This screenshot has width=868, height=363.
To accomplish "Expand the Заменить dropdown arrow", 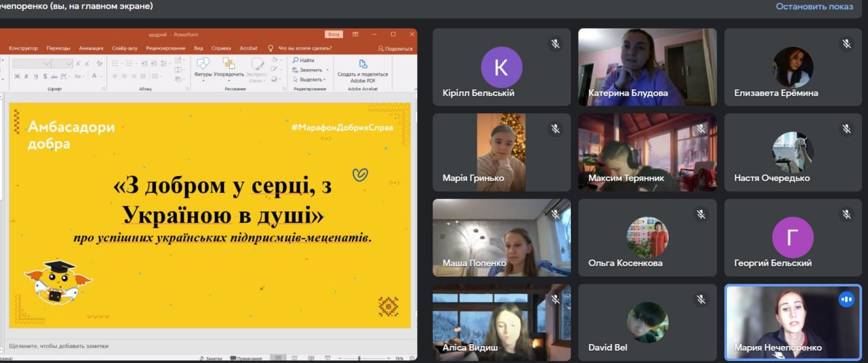I will click(x=327, y=70).
